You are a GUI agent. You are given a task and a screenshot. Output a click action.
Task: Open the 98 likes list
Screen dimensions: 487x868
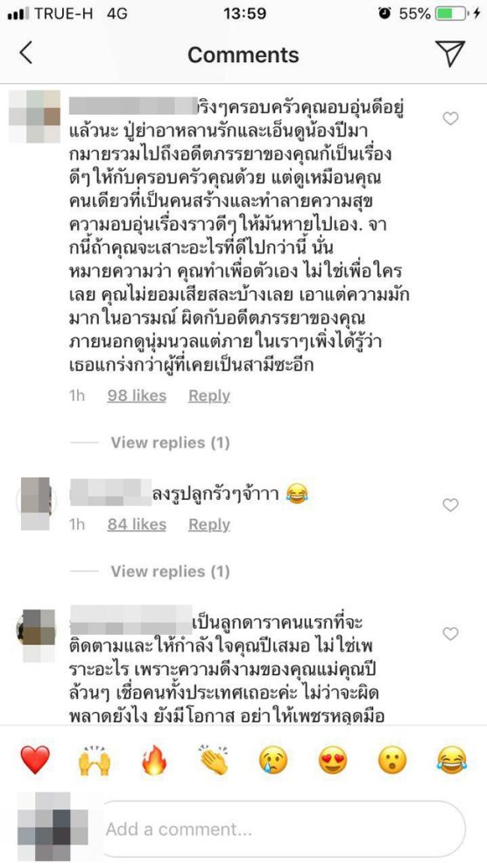tap(137, 395)
